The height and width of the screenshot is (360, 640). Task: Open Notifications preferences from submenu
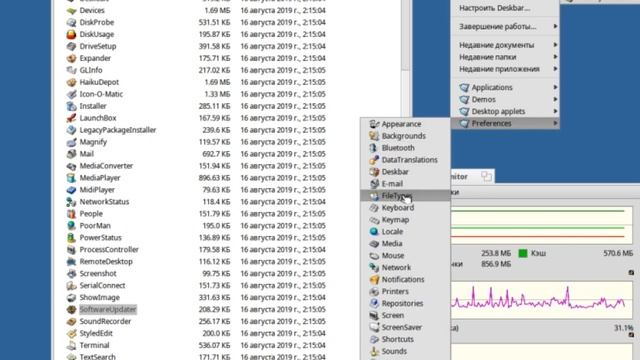405,280
